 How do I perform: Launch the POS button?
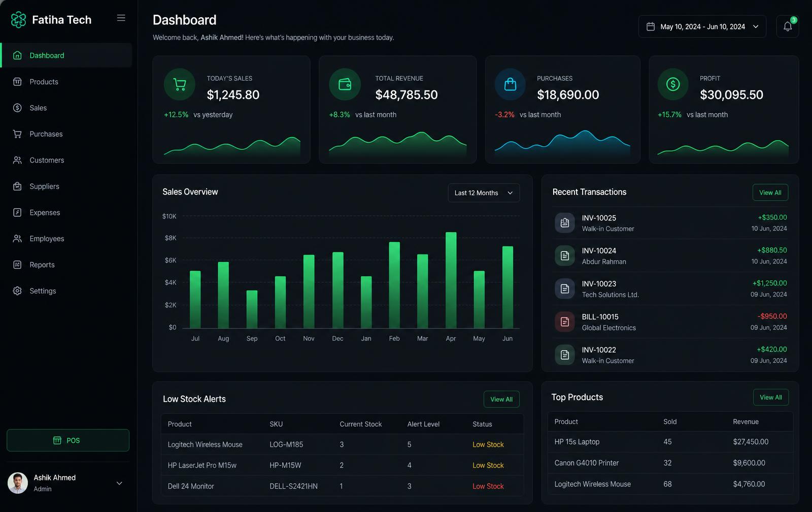coord(68,440)
